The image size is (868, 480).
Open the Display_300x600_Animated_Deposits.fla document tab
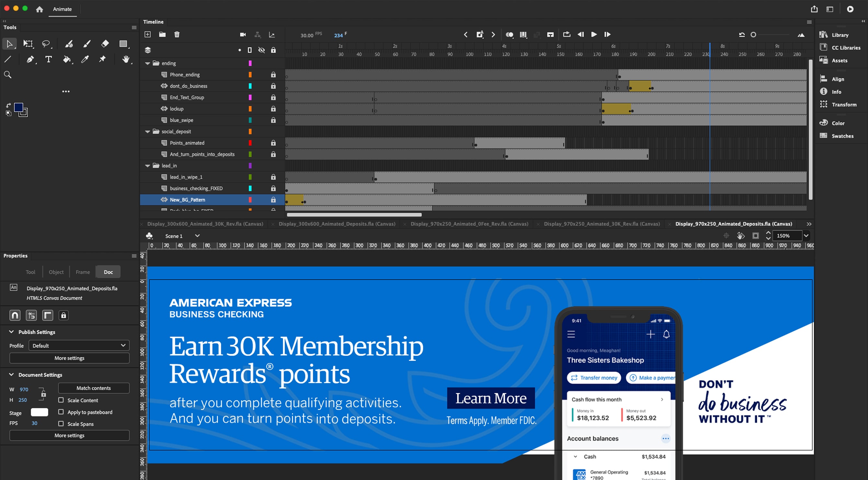[337, 224]
